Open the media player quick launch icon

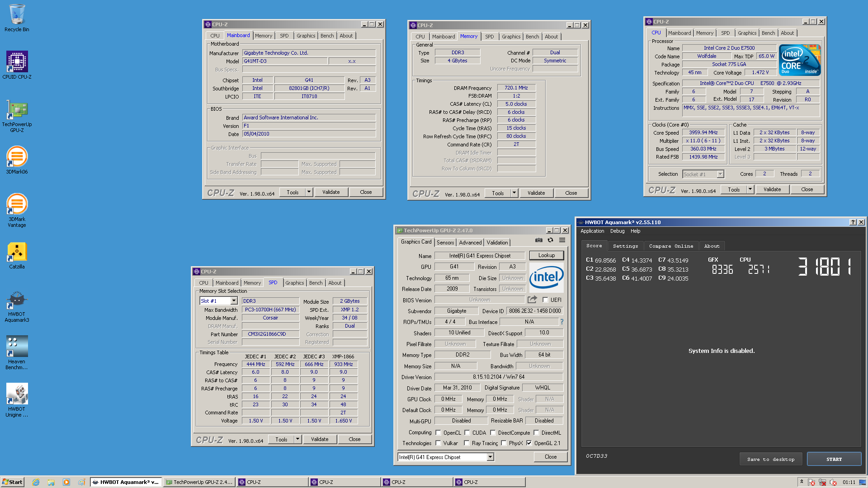click(66, 482)
